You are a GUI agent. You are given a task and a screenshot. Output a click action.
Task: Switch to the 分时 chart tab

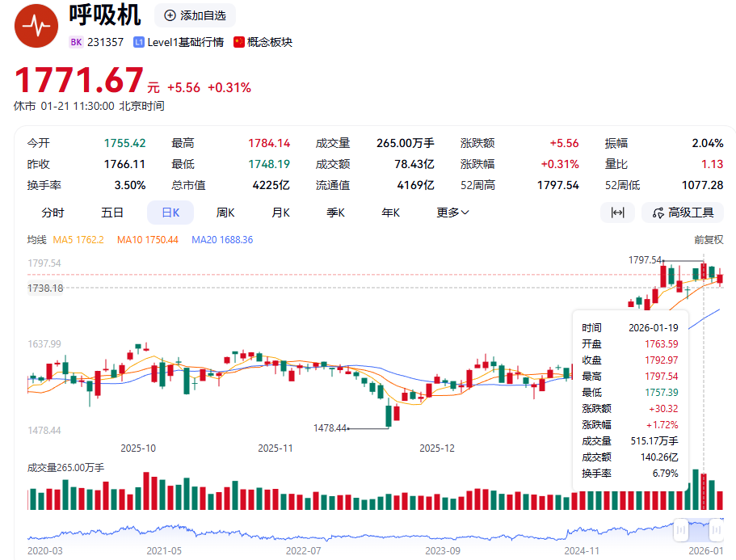(x=53, y=213)
